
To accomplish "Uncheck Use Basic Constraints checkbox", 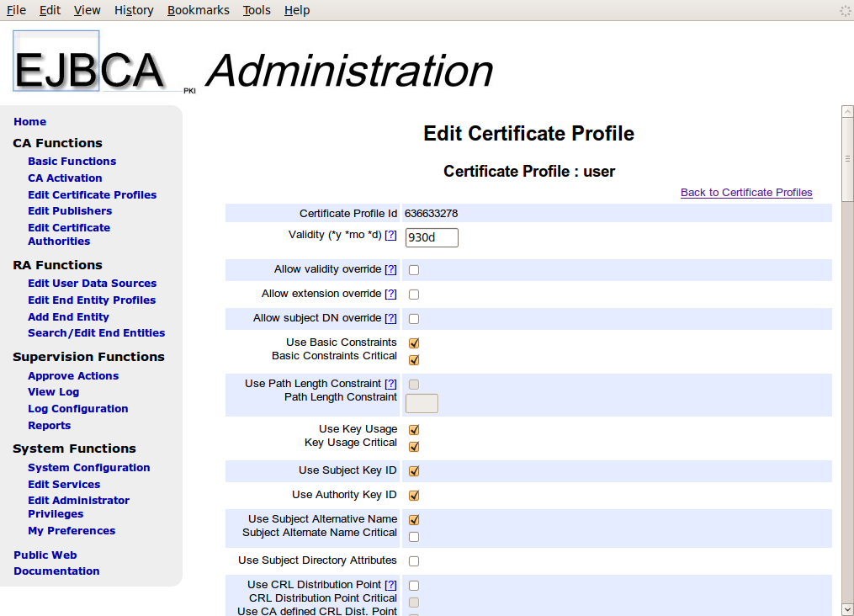I will tap(414, 343).
